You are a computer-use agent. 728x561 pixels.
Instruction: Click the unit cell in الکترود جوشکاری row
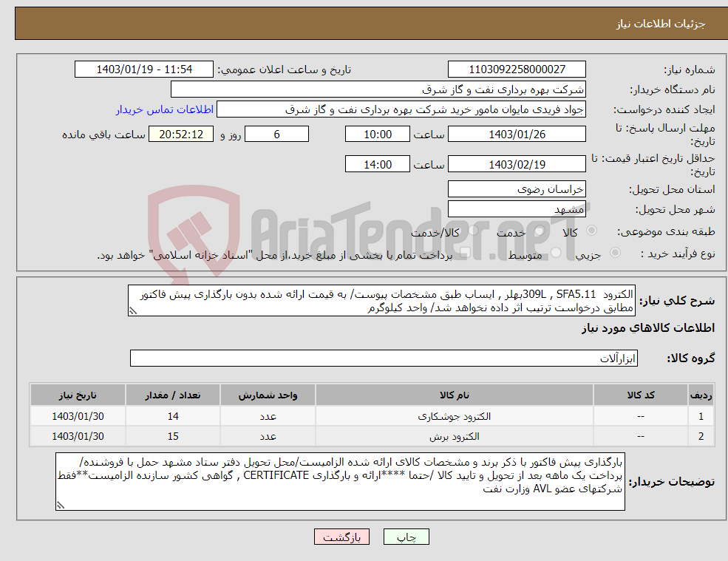[268, 416]
